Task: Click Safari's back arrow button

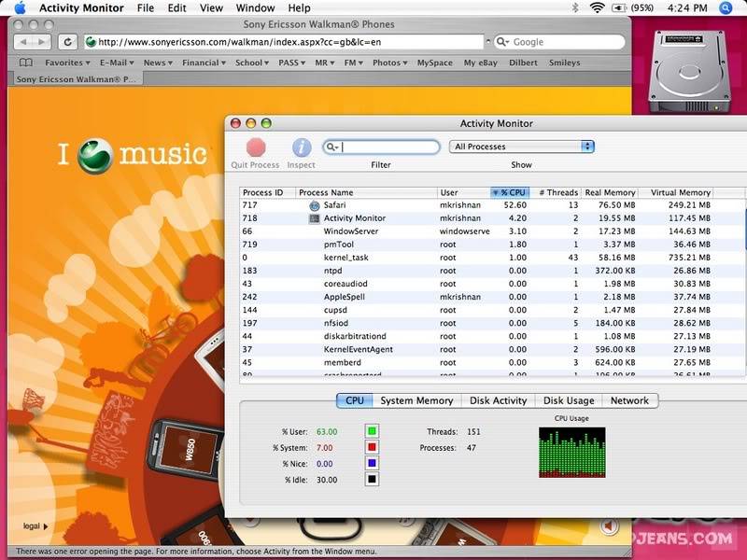Action: 22,42
